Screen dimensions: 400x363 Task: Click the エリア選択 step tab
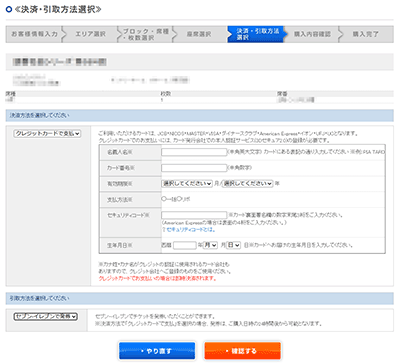tap(90, 34)
